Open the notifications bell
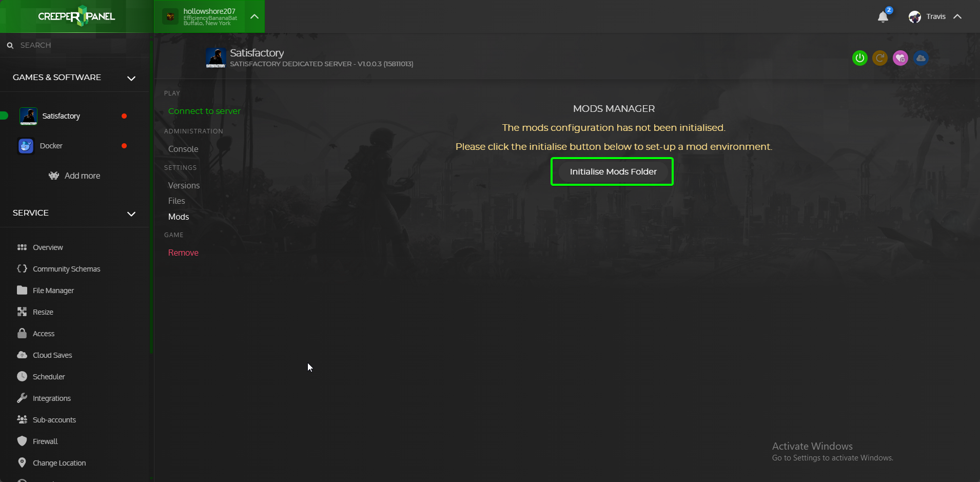This screenshot has width=980, height=482. click(x=883, y=17)
